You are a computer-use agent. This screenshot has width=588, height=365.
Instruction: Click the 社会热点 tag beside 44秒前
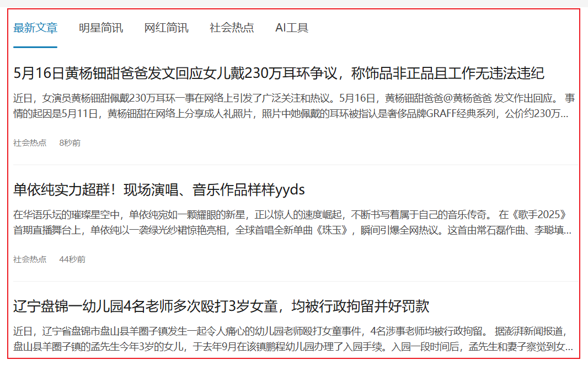coord(30,259)
